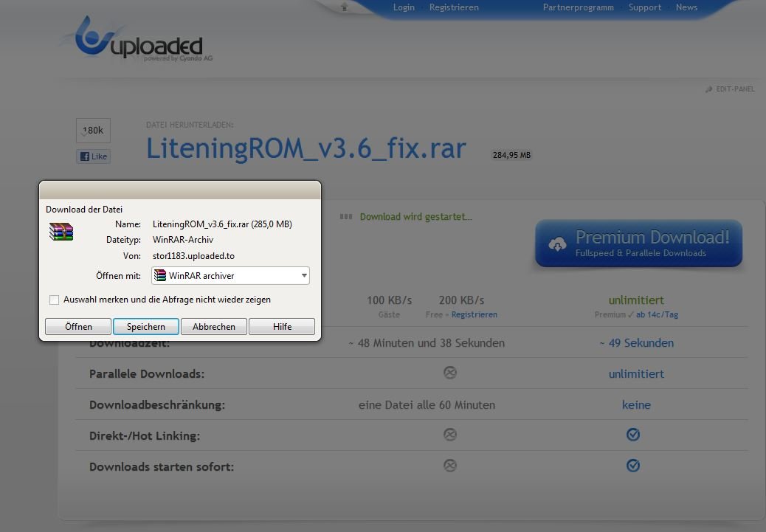Click the crossed-out icon for Parallele Downloads
The image size is (766, 532).
[x=450, y=373]
